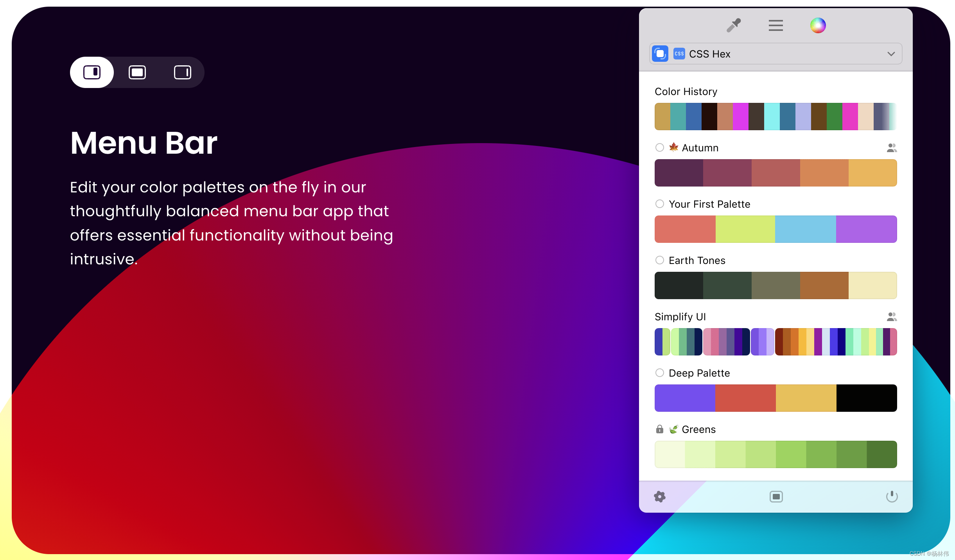This screenshot has height=560, width=955.
Task: Click the shared users icon beside Simplify UI
Action: [x=891, y=317]
